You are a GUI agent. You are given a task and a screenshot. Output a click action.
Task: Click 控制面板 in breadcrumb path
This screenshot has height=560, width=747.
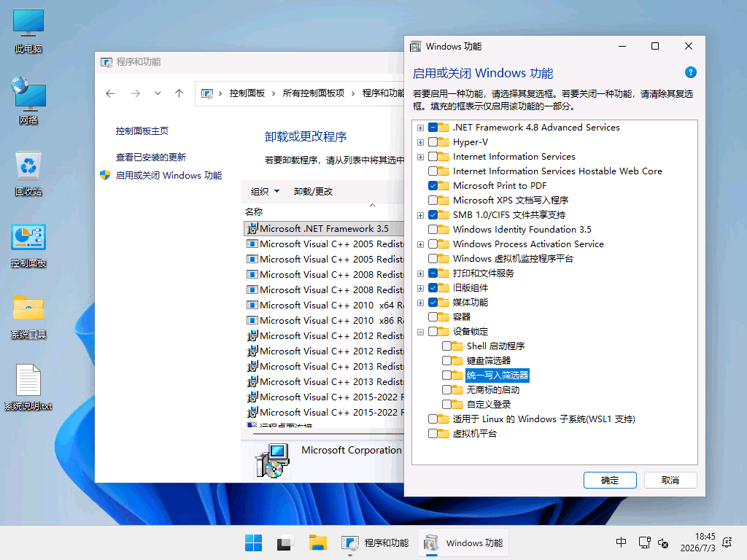point(247,93)
